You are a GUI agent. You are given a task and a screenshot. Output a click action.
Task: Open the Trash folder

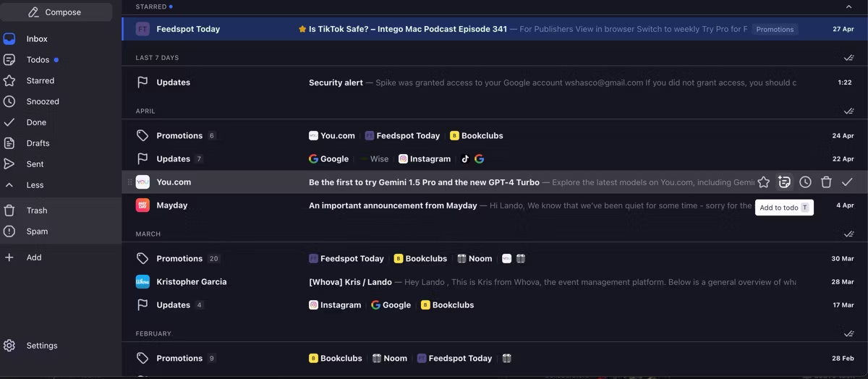[x=37, y=210]
